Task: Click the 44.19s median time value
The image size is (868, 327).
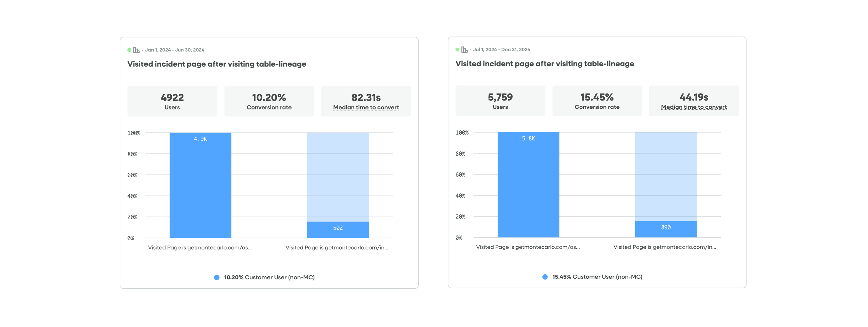Action: tap(694, 97)
